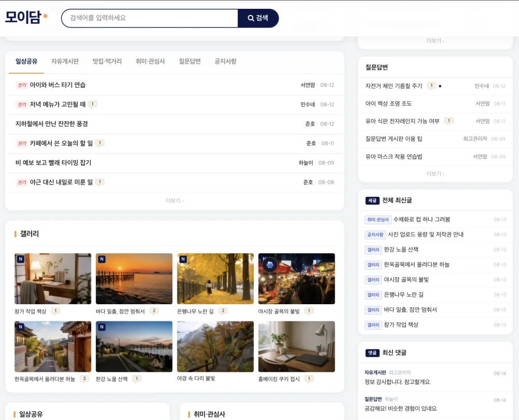This screenshot has width=519, height=420.
Task: Open the 은행나무 노란 길 gallery photo
Action: click(x=215, y=279)
